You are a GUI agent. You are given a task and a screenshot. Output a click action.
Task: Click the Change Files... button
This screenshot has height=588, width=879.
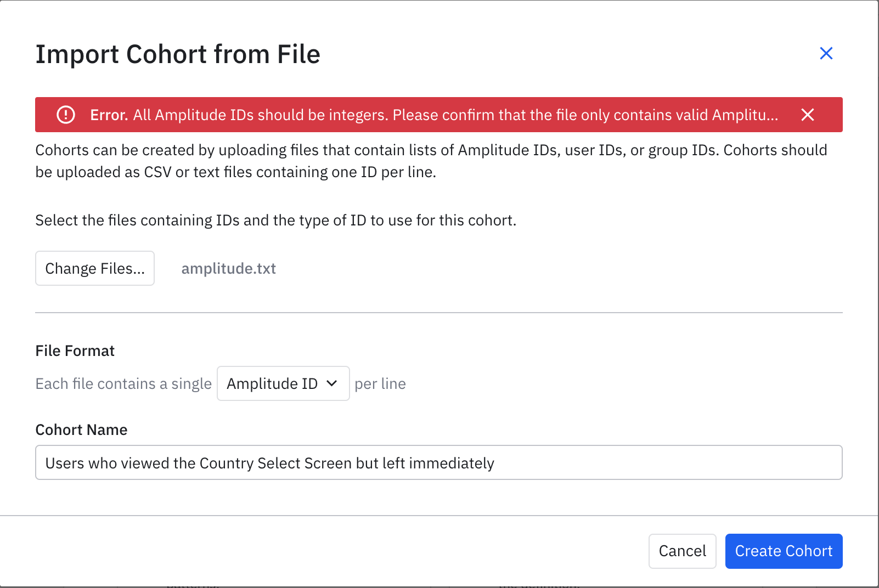[x=95, y=268]
